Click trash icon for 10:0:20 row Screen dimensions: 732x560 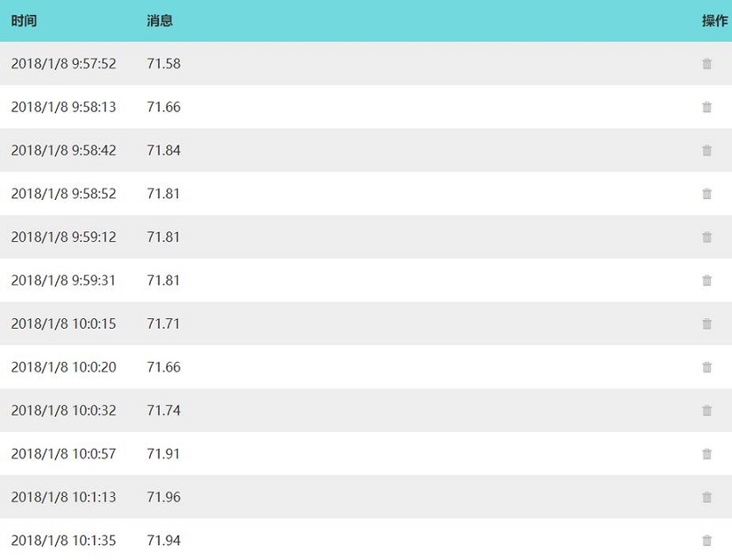(707, 367)
